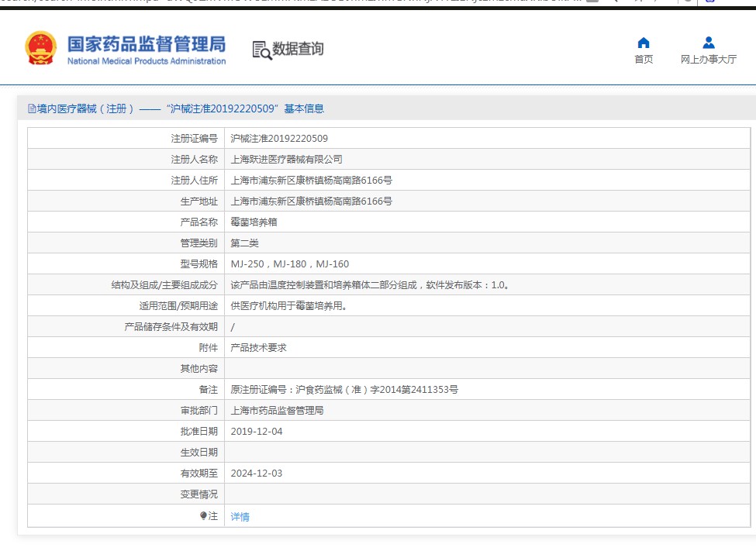Click the national emblem logo
This screenshot has height=551, width=756.
40,48
